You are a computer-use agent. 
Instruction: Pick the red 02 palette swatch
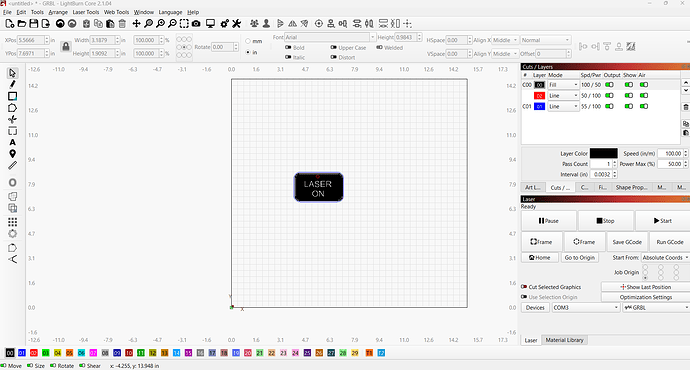tap(33, 353)
